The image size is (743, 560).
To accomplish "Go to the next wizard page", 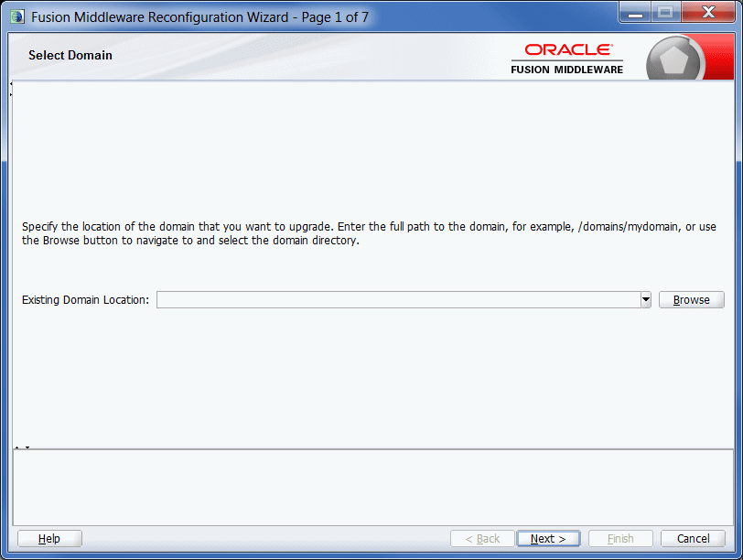I will [x=548, y=539].
